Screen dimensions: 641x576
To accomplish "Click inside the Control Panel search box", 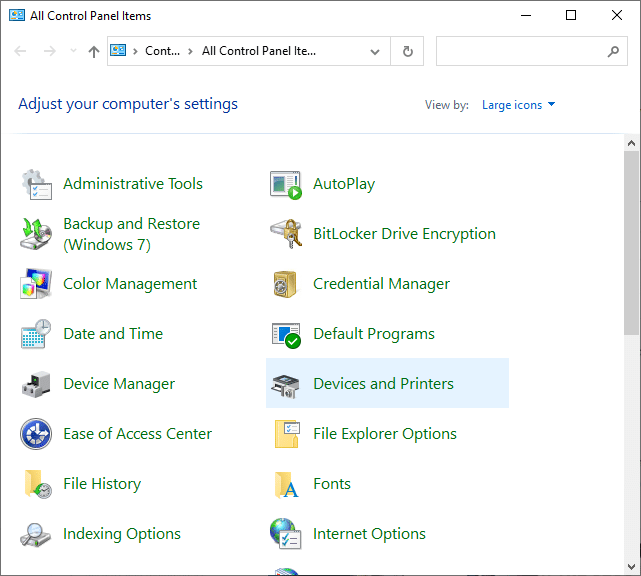I will [520, 51].
